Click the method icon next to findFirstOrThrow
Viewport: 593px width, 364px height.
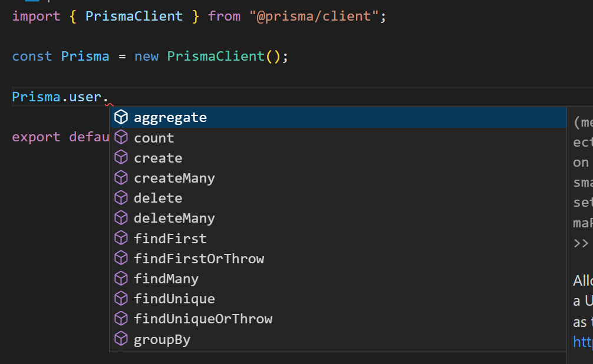pos(121,258)
